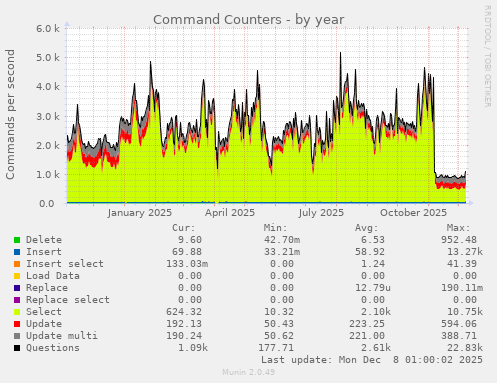
Task: Click the Max: column header
Action: [x=458, y=228]
